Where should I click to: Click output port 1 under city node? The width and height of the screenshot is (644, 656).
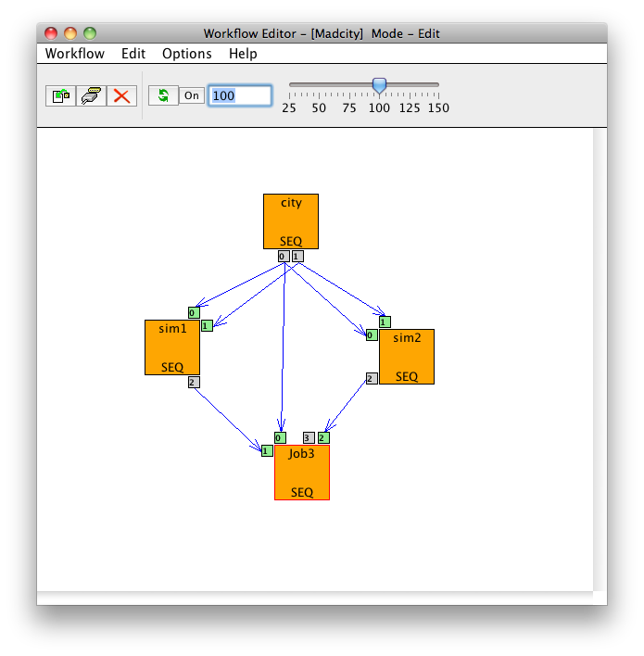[297, 256]
